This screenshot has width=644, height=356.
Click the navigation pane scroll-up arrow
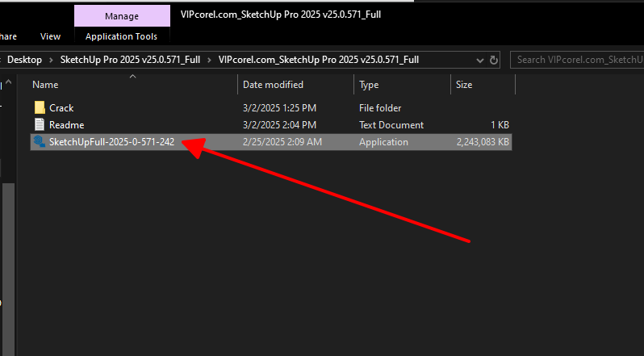8,82
